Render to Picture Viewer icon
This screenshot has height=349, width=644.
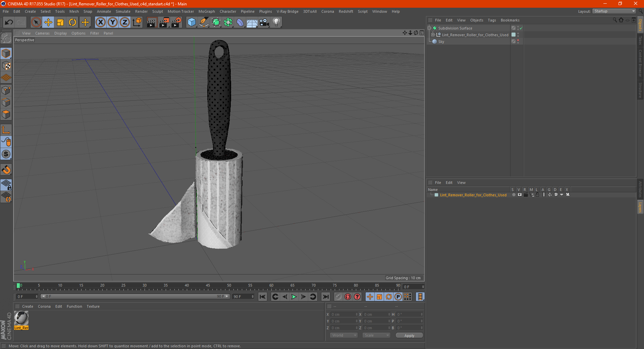point(164,22)
